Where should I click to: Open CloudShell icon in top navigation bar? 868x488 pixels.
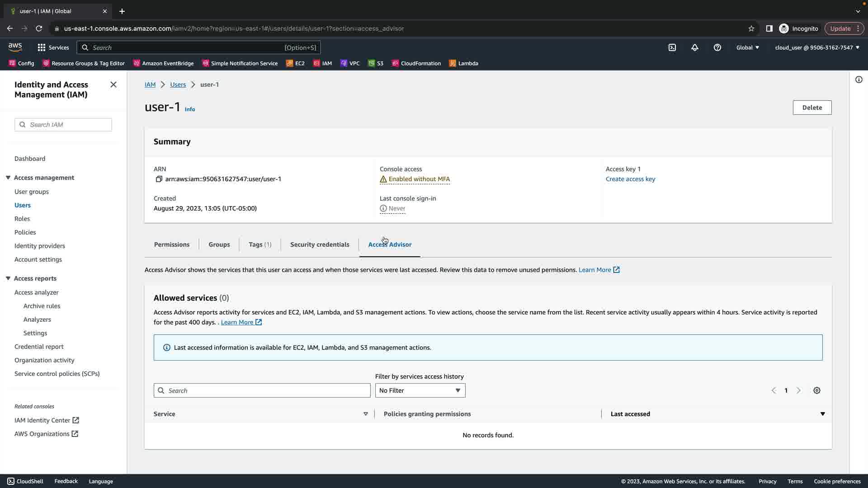(672, 47)
